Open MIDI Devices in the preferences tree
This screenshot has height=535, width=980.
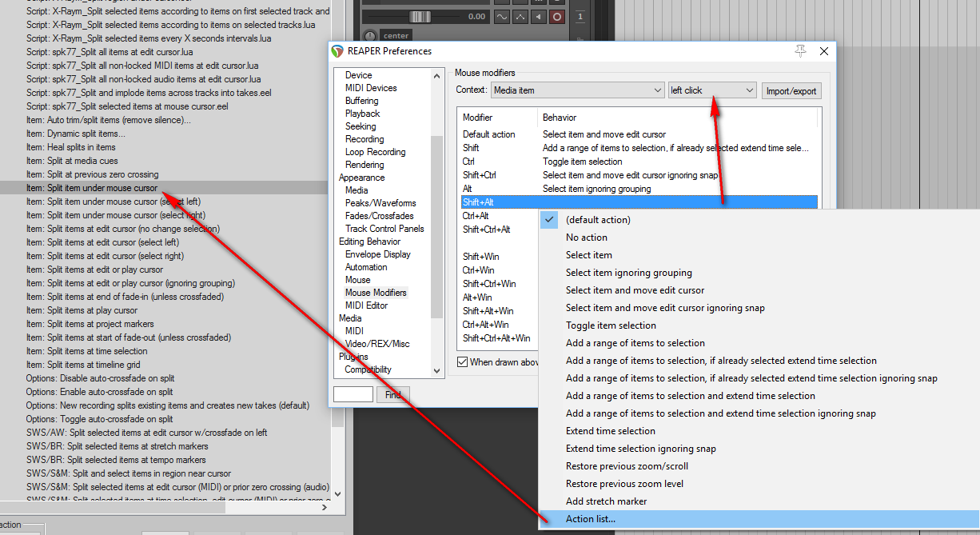(371, 88)
